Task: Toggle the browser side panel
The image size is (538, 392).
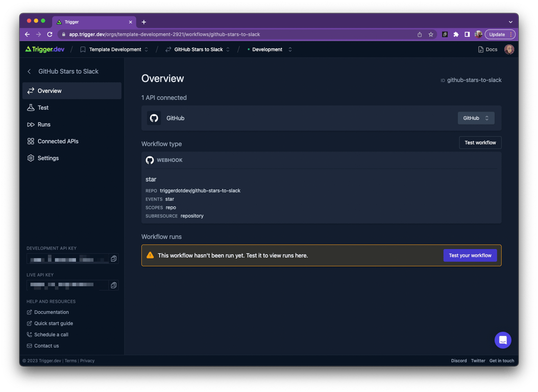Action: pyautogui.click(x=467, y=34)
